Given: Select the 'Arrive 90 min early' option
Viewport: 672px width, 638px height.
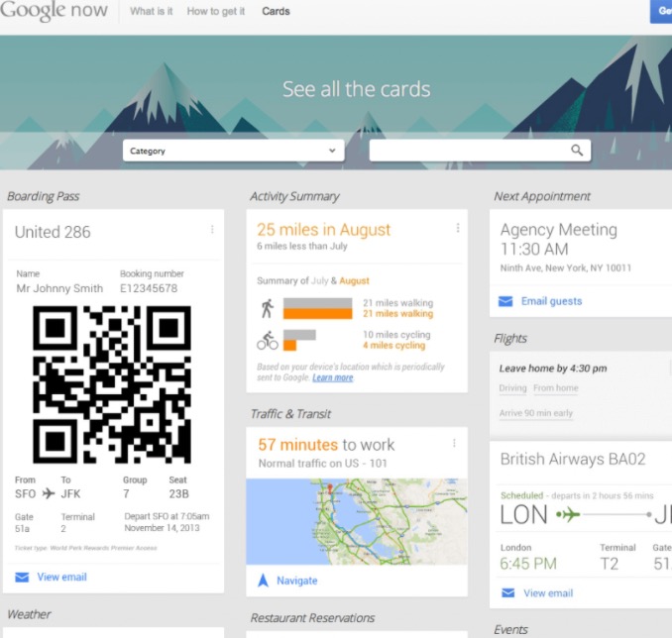Looking at the screenshot, I should point(535,413).
